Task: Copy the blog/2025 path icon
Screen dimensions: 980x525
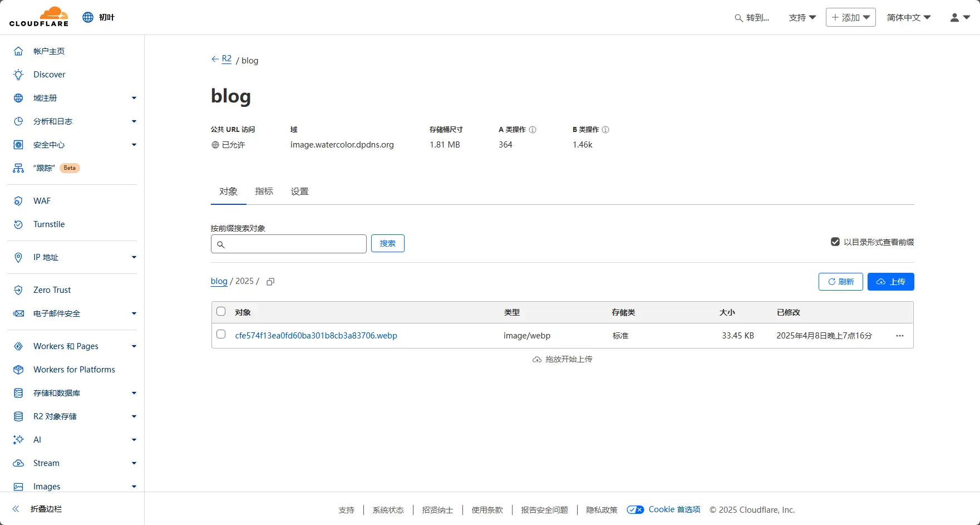Action: click(270, 282)
